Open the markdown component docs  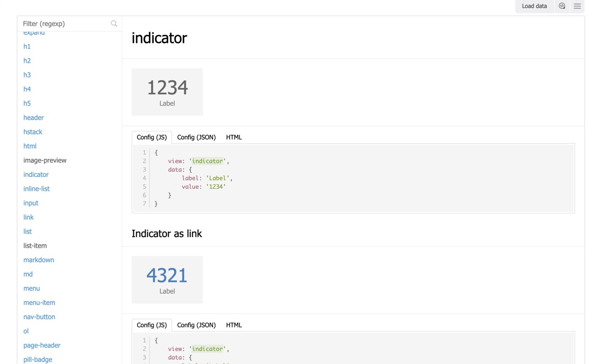tap(39, 260)
